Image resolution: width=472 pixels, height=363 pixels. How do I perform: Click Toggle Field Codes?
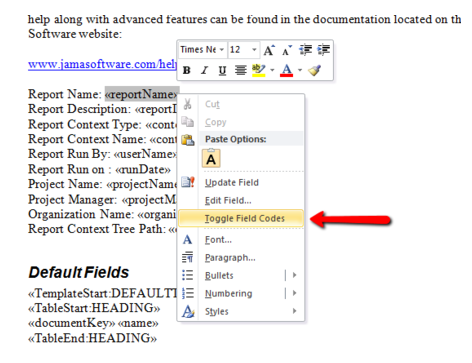[x=241, y=218]
